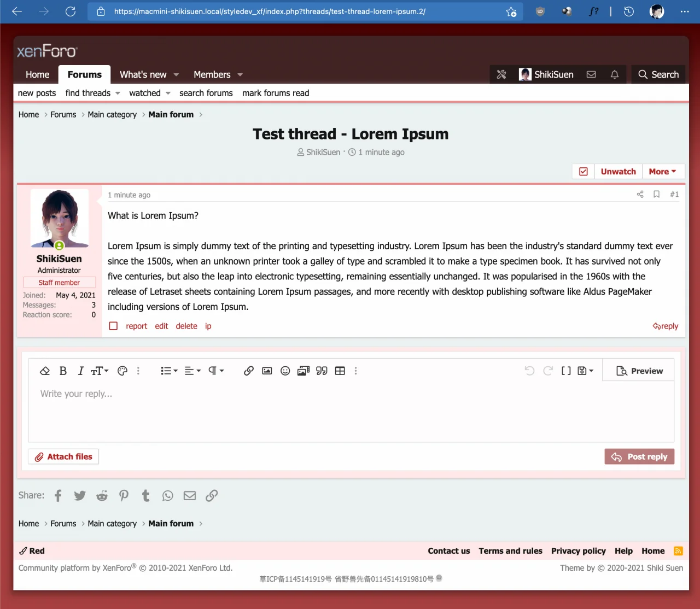This screenshot has height=609, width=700.
Task: Open the alerts bell icon
Action: (x=614, y=75)
